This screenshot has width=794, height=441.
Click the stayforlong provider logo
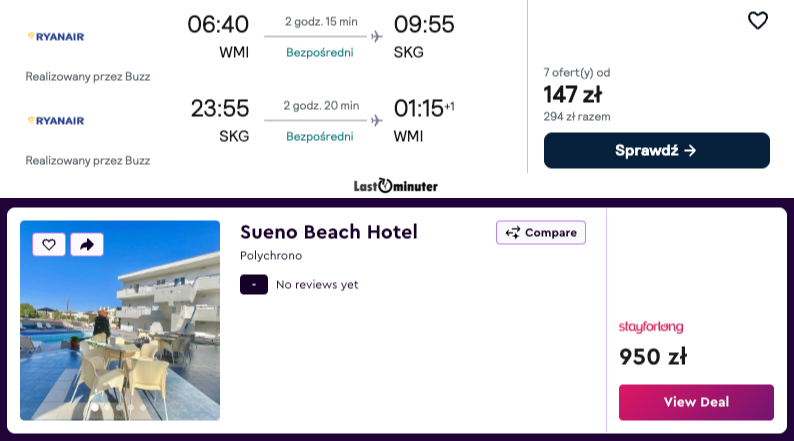(651, 327)
